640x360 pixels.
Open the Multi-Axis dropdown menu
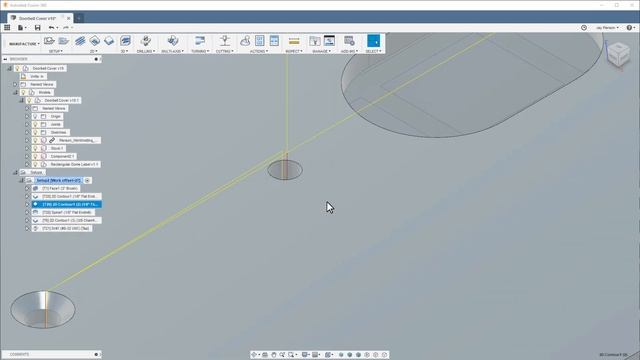click(173, 51)
